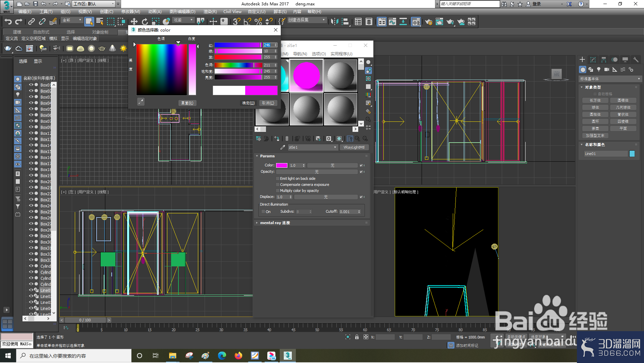The height and width of the screenshot is (363, 644).
Task: Click the Windows Start button
Action: [8, 356]
